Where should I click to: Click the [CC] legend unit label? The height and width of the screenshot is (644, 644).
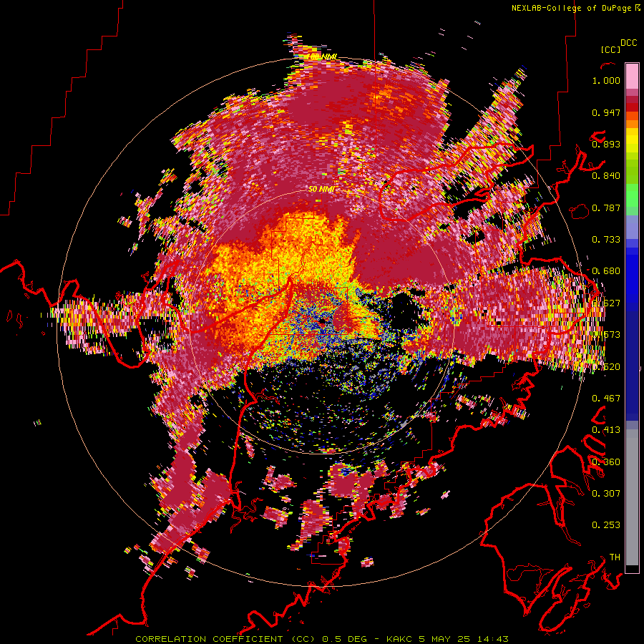click(x=610, y=49)
